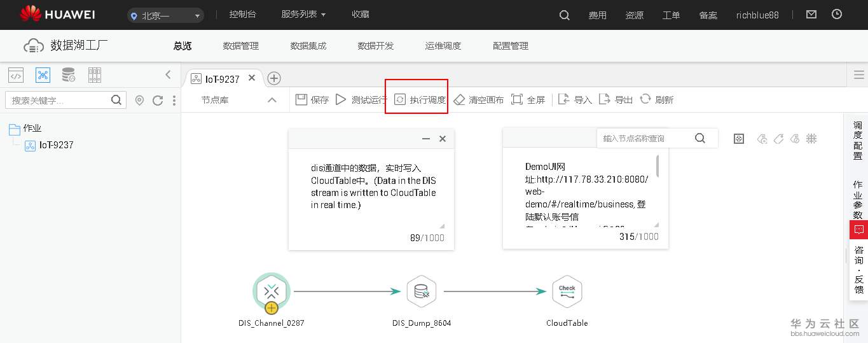Viewport: 868px width, 343px height.
Task: Open the resource library icon in left panel
Action: tap(95, 75)
